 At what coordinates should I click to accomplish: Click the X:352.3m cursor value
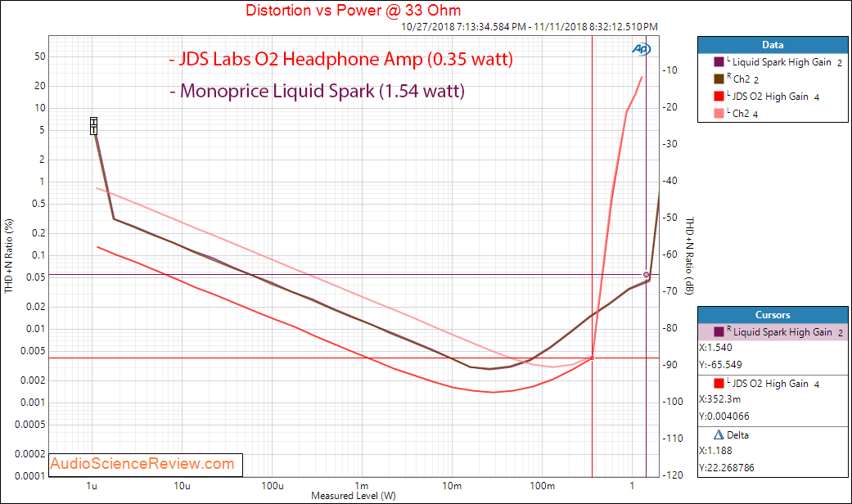pyautogui.click(x=720, y=399)
